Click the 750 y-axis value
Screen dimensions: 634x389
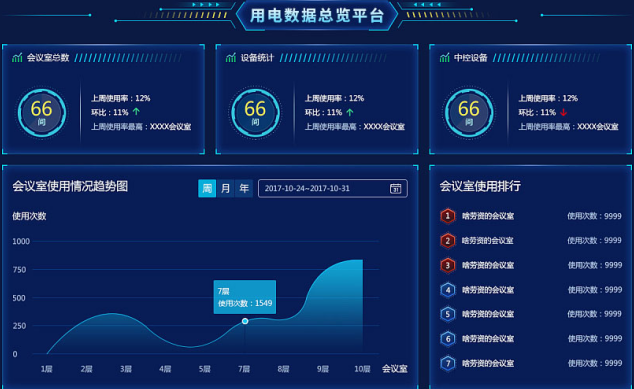pos(19,270)
